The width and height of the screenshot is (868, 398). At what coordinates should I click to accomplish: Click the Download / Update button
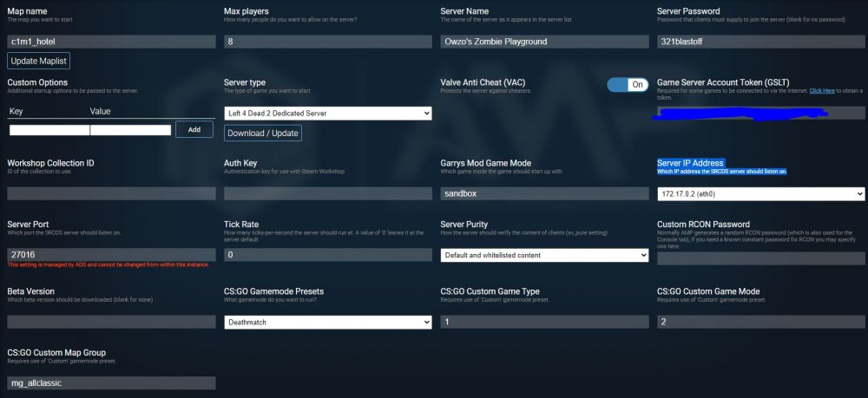click(263, 134)
